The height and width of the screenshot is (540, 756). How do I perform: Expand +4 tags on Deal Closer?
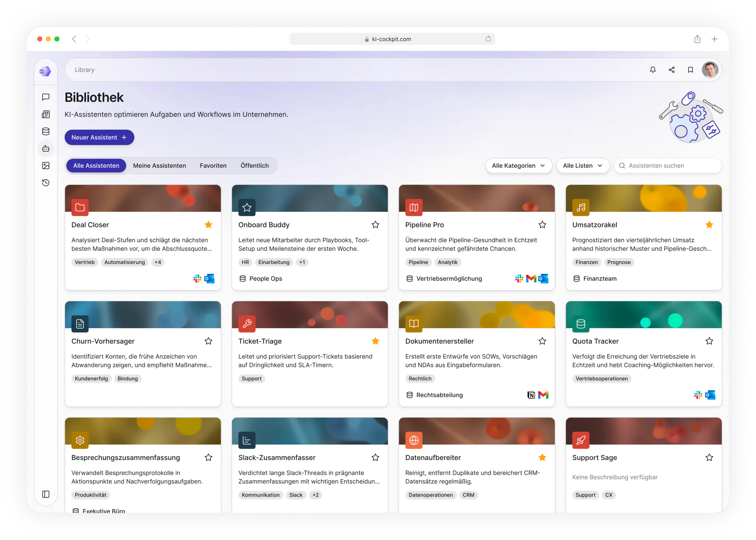[158, 262]
